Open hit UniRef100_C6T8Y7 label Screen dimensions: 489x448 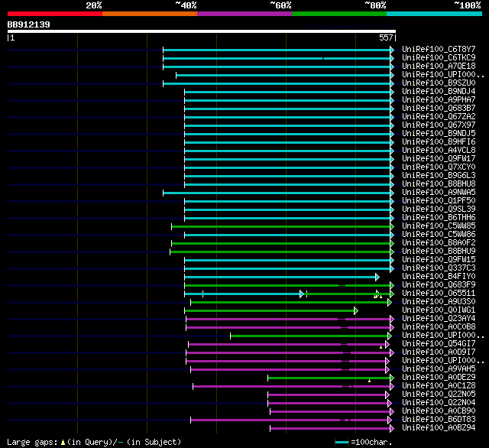point(439,49)
